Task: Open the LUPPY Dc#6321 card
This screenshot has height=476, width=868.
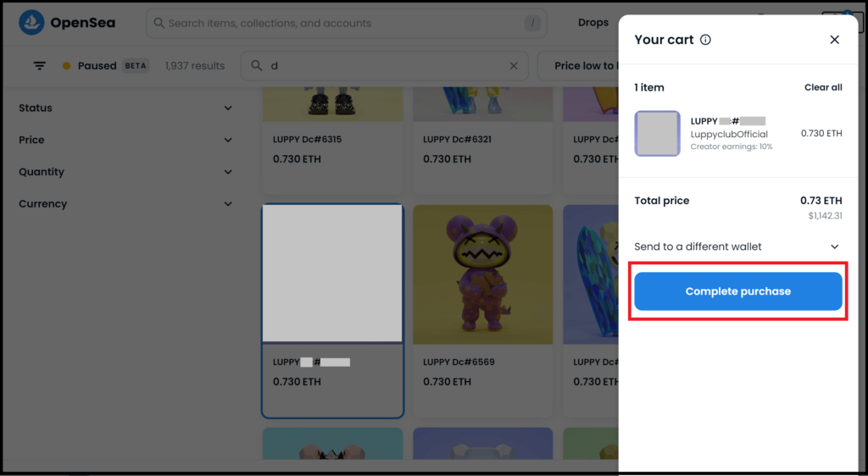Action: click(x=482, y=140)
